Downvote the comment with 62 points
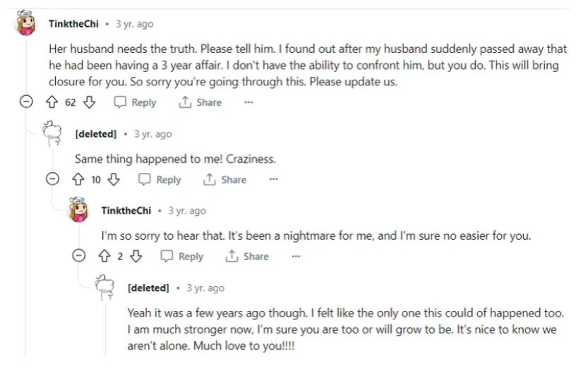 point(89,102)
